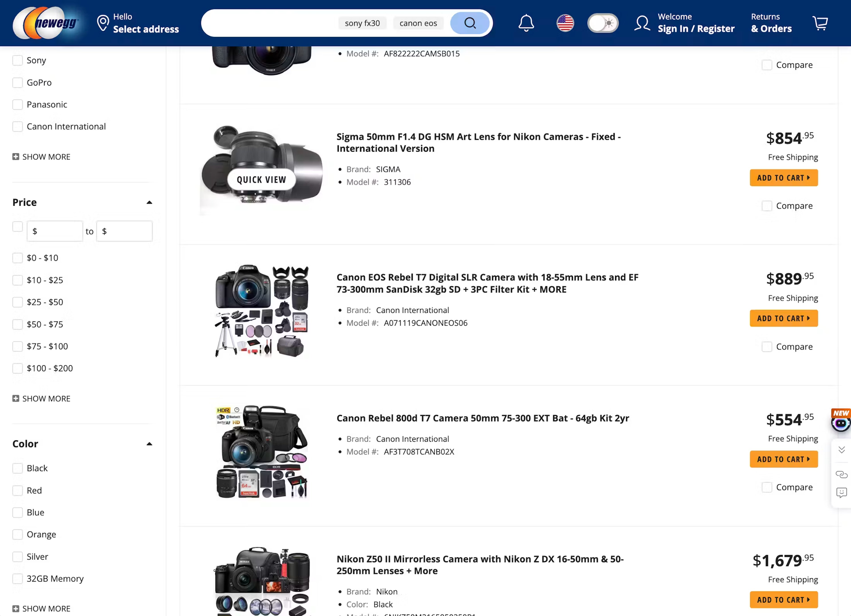Expand Show More under Price ranges
Viewport: 851px width, 616px height.
[x=41, y=398]
